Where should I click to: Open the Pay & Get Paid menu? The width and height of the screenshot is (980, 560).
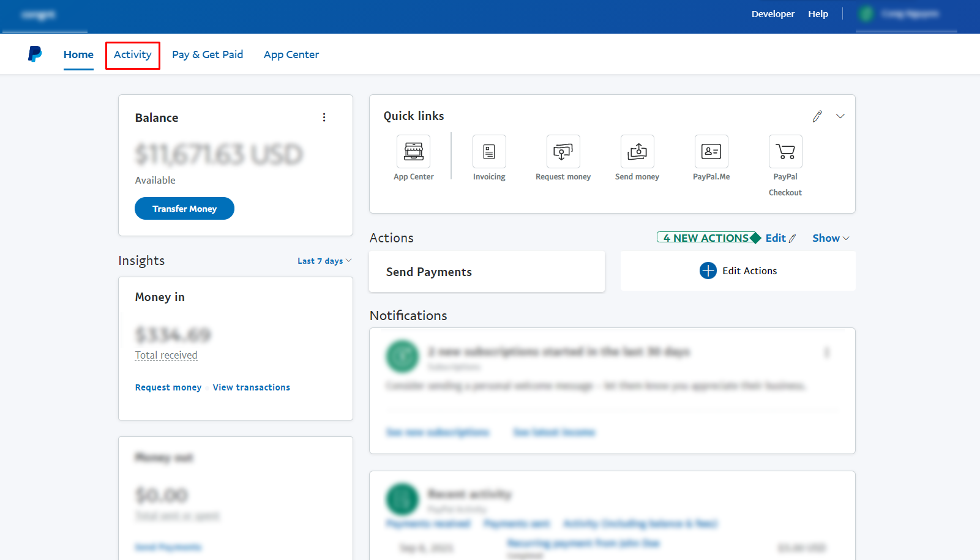[x=208, y=54]
